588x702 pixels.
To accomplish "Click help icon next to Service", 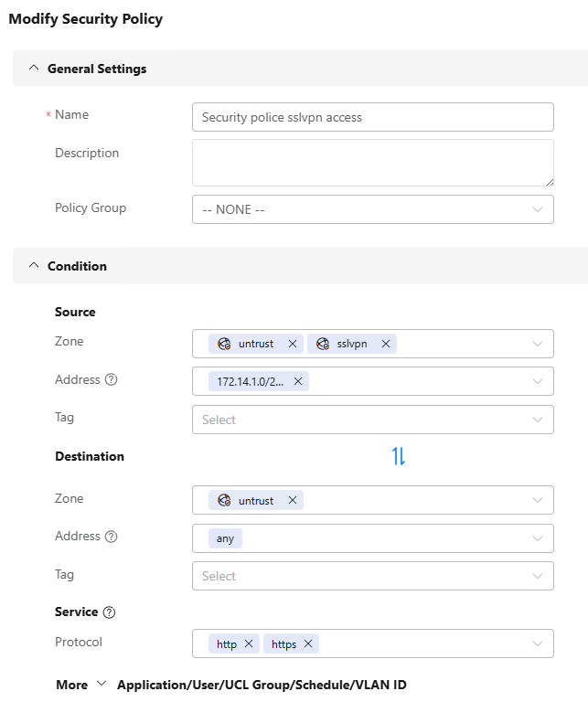I will [x=109, y=612].
